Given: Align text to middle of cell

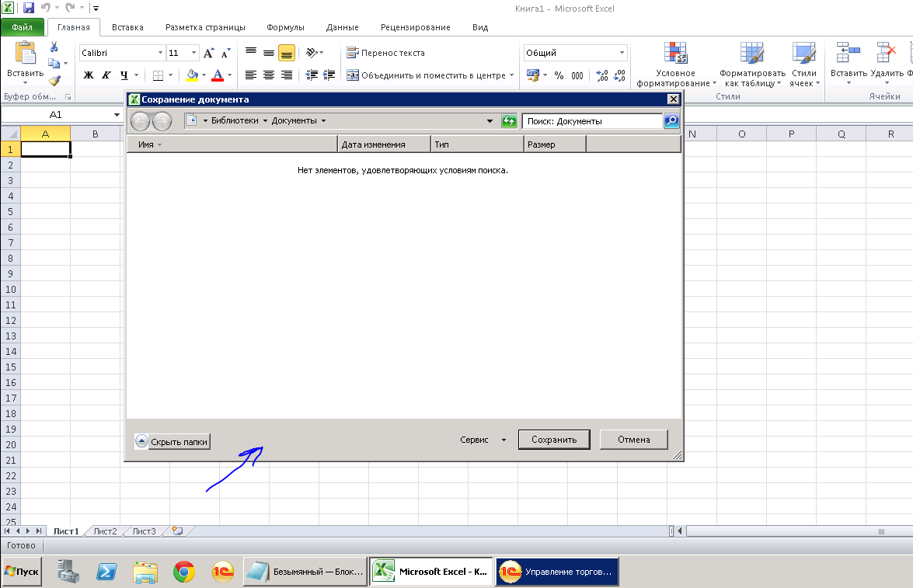Looking at the screenshot, I should pyautogui.click(x=268, y=53).
